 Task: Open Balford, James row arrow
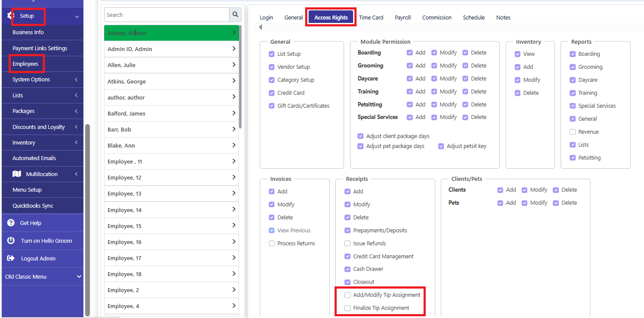234,113
